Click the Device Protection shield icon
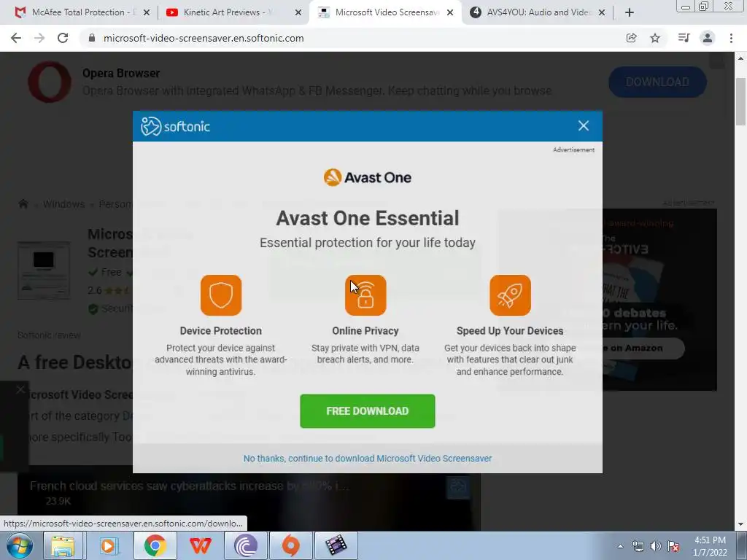 [221, 295]
